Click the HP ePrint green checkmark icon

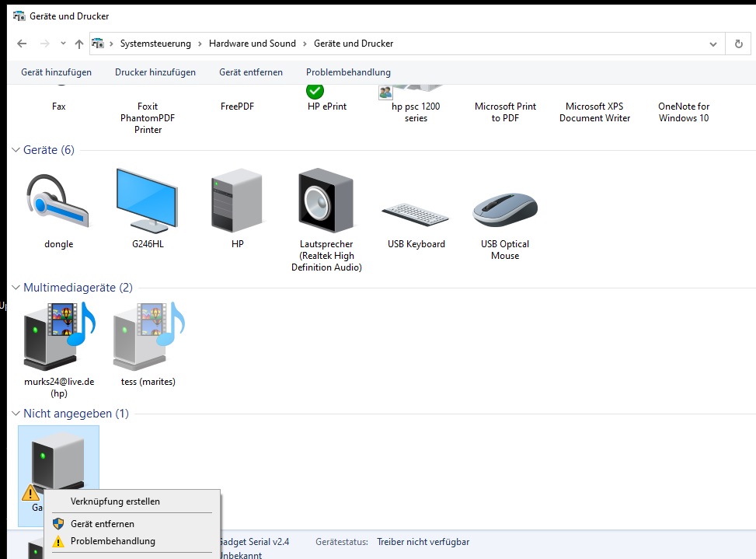(315, 91)
